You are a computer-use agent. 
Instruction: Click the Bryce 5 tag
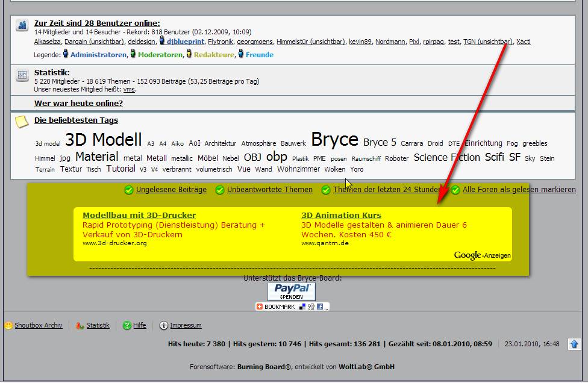tap(380, 142)
